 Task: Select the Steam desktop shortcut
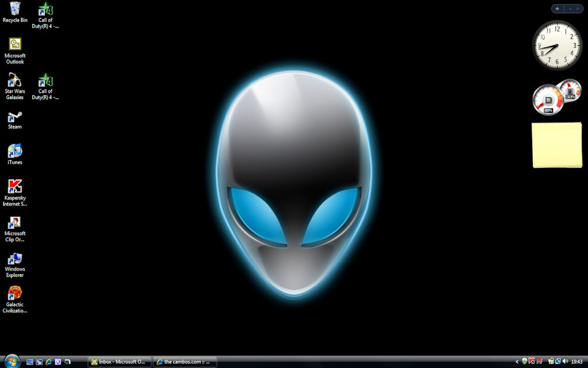(15, 120)
